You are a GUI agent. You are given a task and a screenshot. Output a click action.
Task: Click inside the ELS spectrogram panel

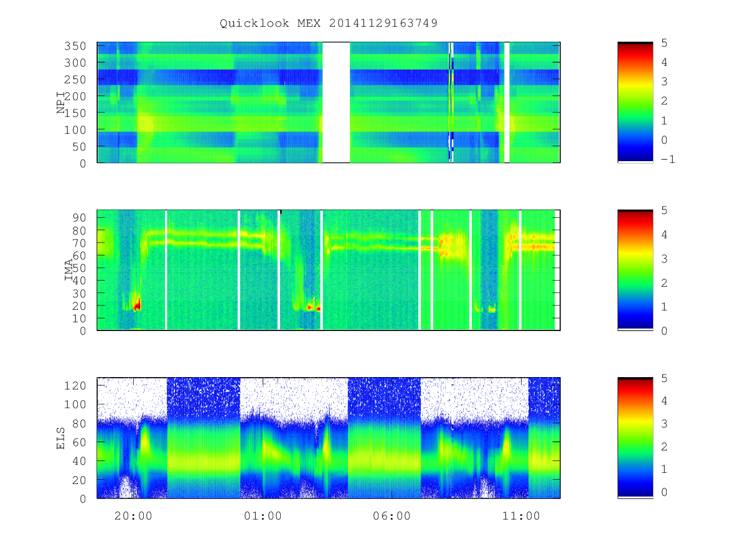[329, 437]
